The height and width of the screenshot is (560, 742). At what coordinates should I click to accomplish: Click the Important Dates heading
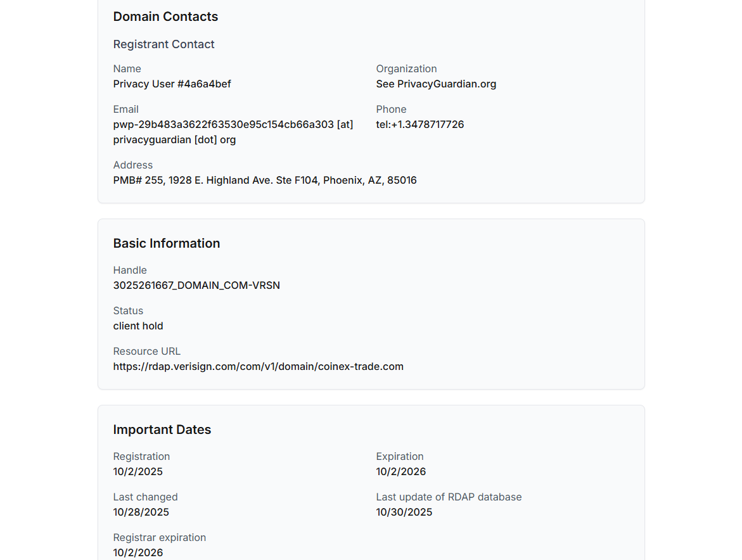(162, 430)
